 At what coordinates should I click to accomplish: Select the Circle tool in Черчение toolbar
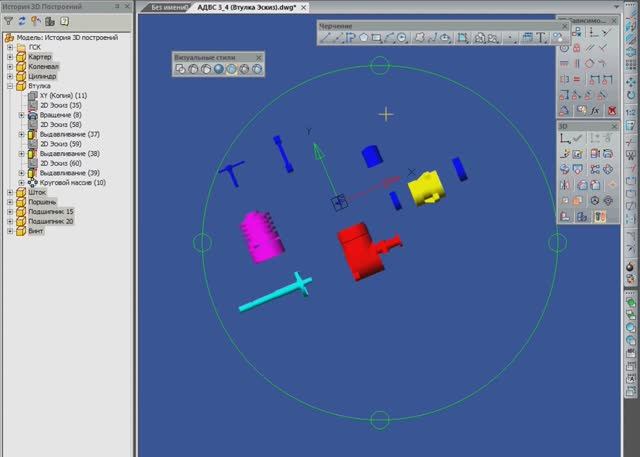point(402,38)
